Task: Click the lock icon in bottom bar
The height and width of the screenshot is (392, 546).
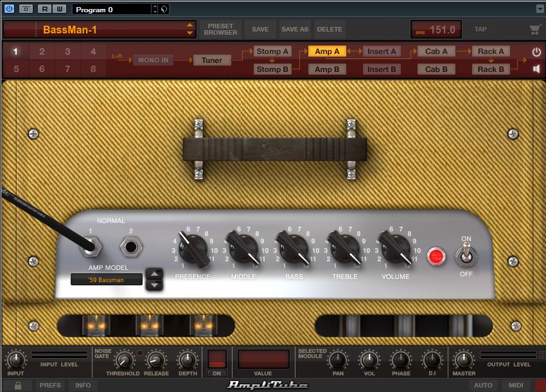Action: click(x=18, y=386)
